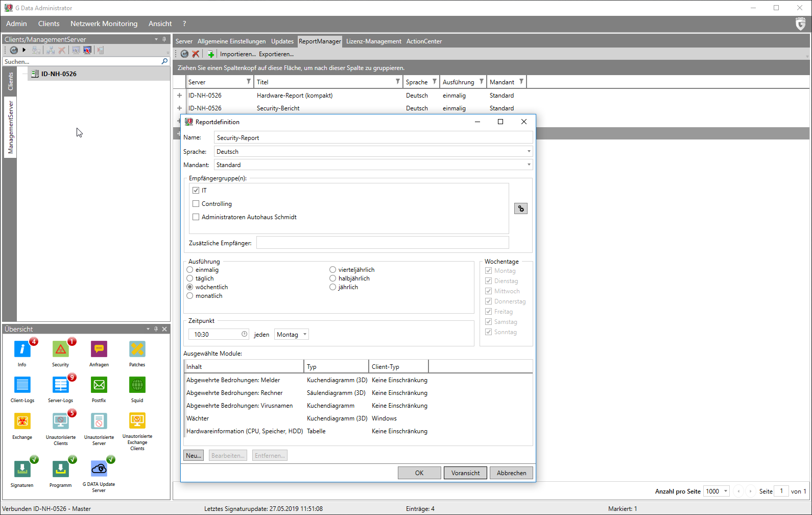Open the Netzwerk Monitoring menu

tap(104, 24)
